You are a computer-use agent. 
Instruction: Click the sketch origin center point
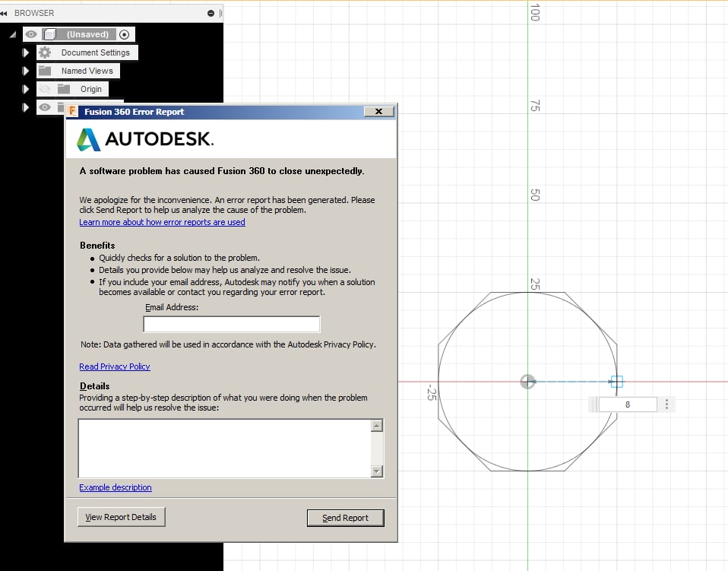527,382
